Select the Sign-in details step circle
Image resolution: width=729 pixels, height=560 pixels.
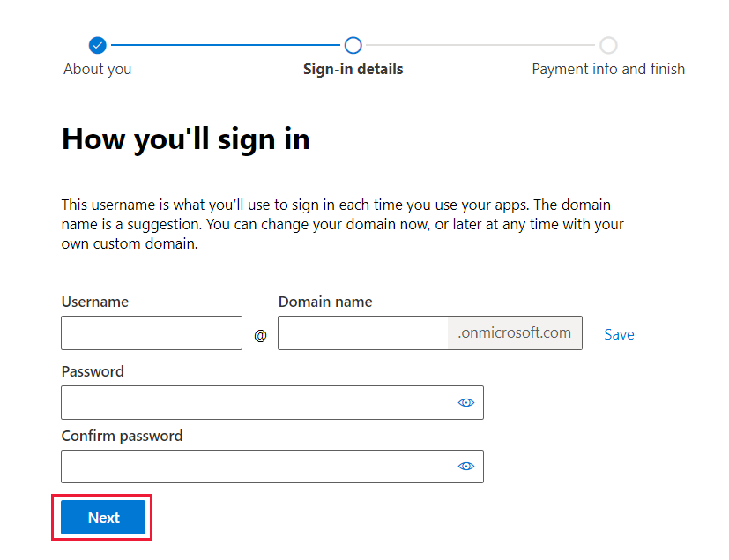click(353, 45)
